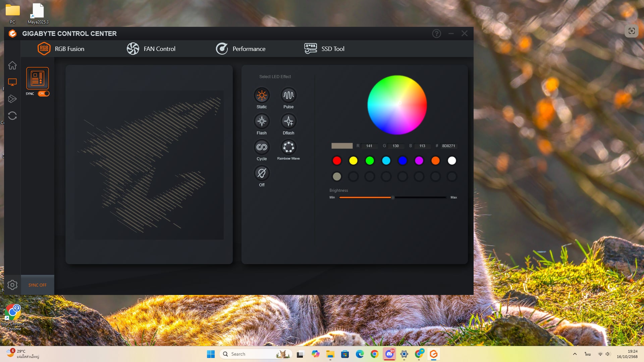Open the update/refresh sidebar icon
Screen dimensions: 644x362
tap(12, 116)
